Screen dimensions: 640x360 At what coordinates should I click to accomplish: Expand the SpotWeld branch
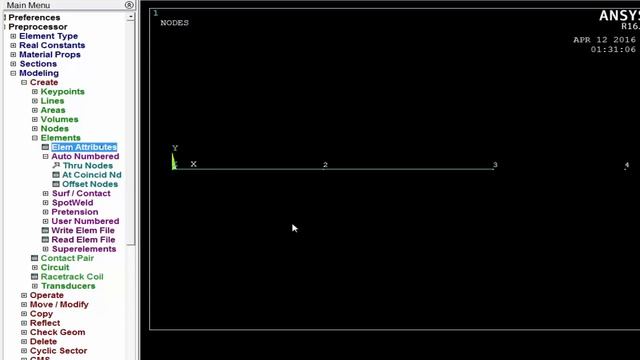point(45,202)
